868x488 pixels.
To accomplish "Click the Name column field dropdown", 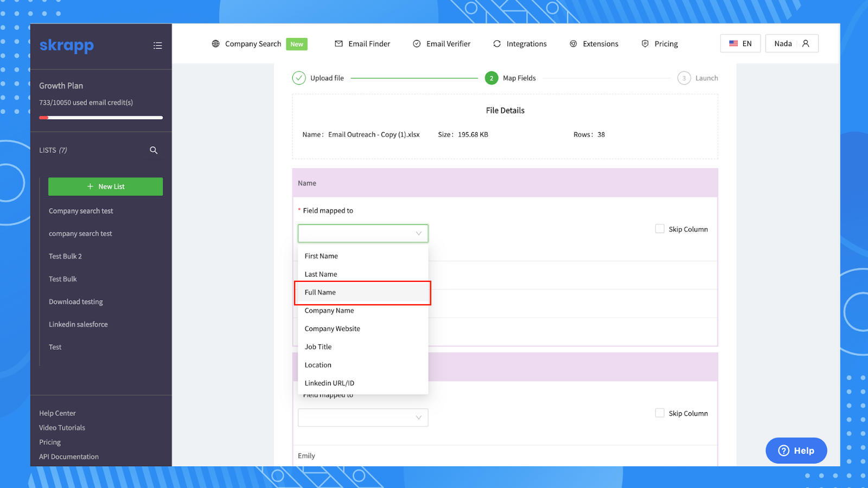I will 363,233.
